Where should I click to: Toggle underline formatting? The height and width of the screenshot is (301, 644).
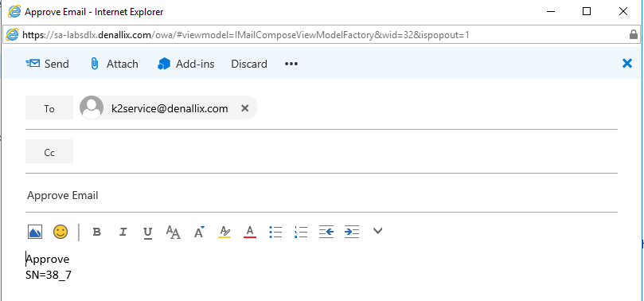(148, 233)
